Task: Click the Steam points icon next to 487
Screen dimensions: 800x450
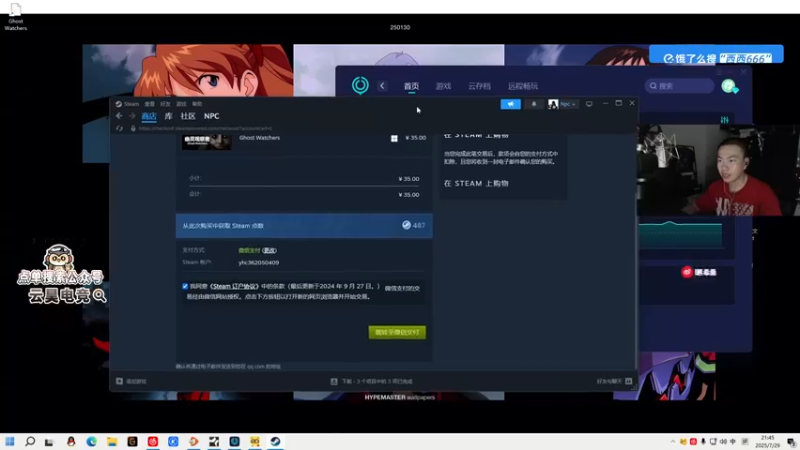Action: (406, 225)
